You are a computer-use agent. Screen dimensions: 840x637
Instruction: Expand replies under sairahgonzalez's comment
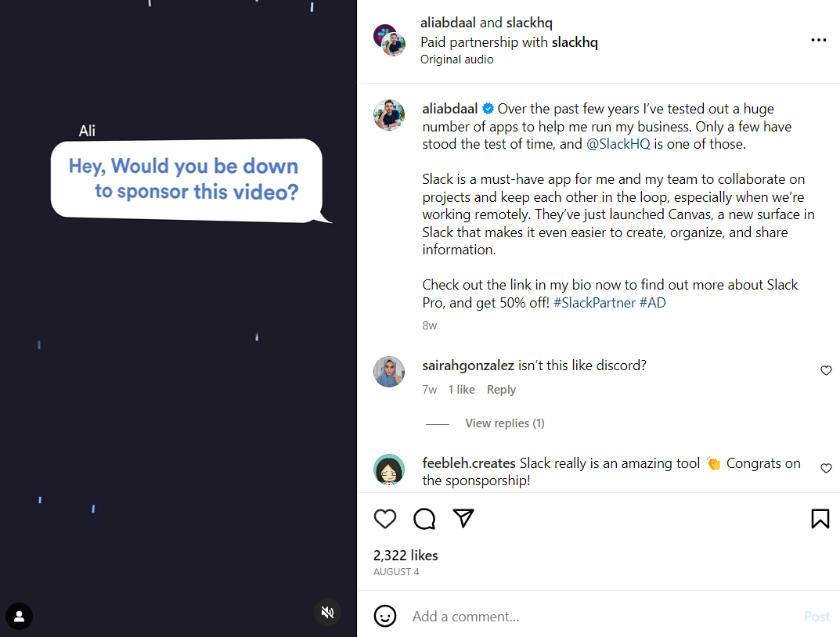click(x=504, y=423)
